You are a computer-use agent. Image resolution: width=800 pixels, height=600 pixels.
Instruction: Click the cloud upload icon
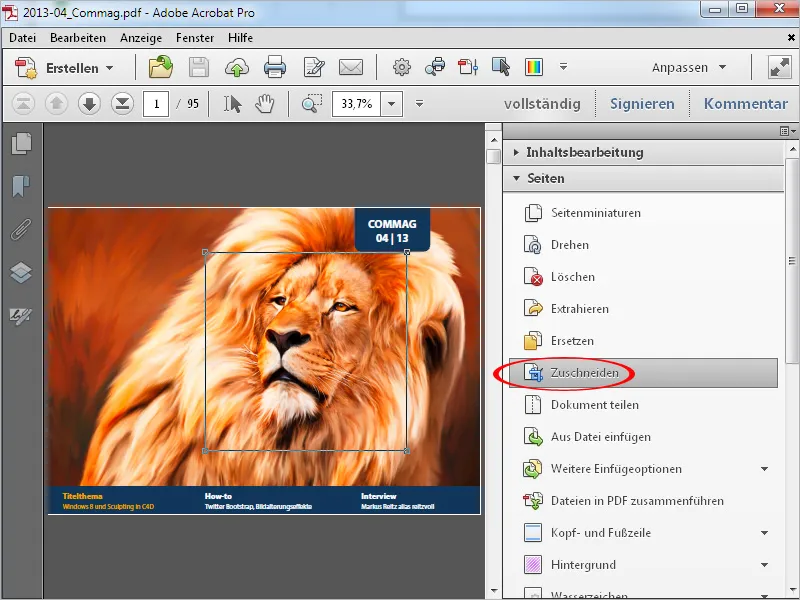[237, 67]
